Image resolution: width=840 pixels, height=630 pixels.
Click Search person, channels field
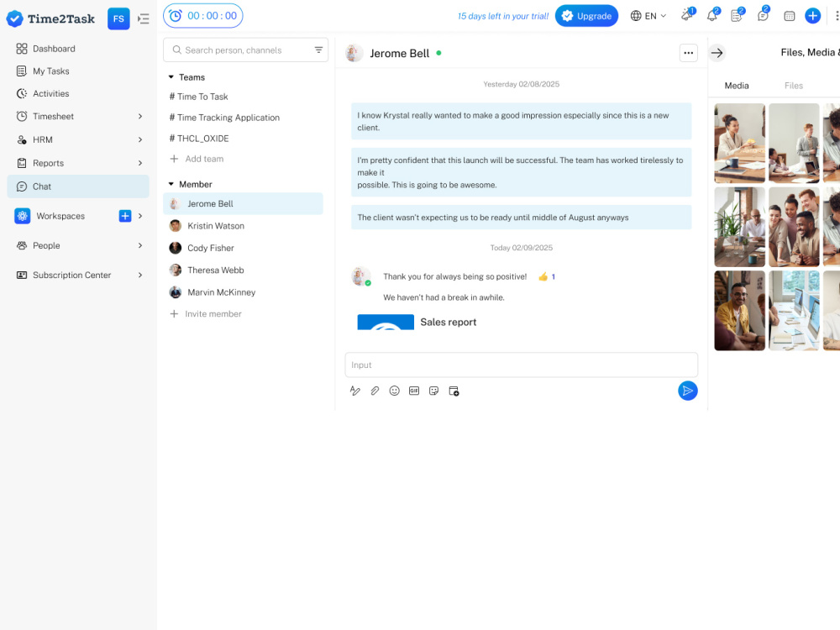(x=245, y=50)
